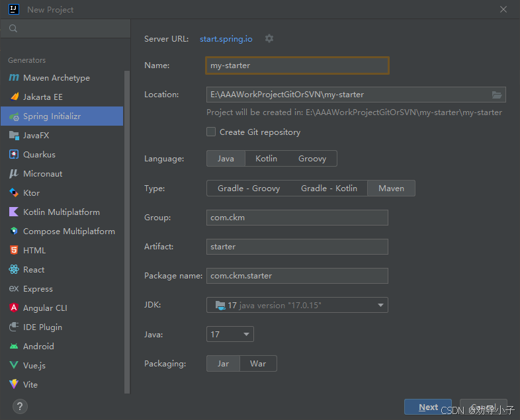Click the Maven Archetype generator icon
Viewport: 520px width, 420px height.
(x=14, y=78)
